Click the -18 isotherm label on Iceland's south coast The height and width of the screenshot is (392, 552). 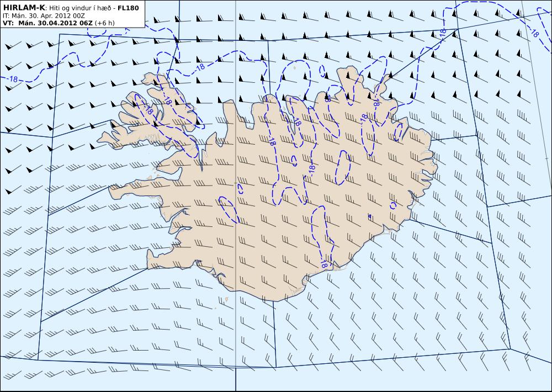click(x=324, y=263)
